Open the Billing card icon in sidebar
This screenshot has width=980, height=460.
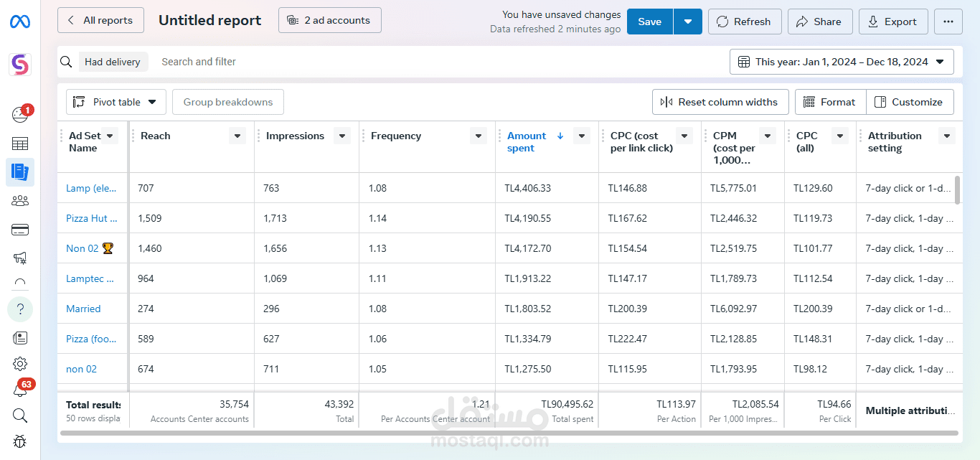[20, 230]
